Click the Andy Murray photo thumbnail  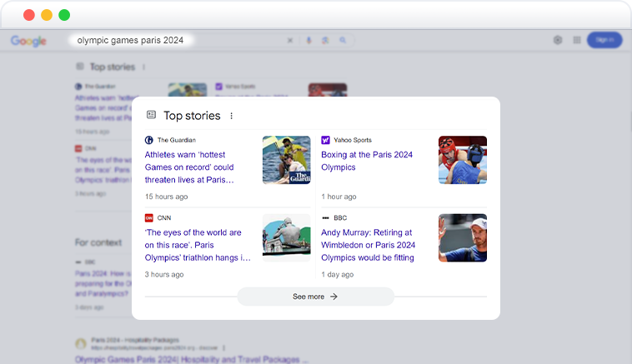click(463, 237)
